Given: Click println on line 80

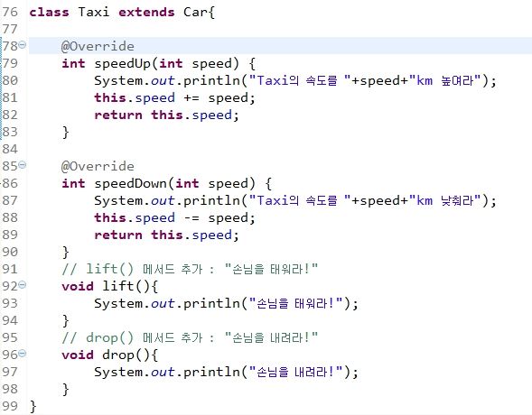Looking at the screenshot, I should pyautogui.click(x=211, y=80).
